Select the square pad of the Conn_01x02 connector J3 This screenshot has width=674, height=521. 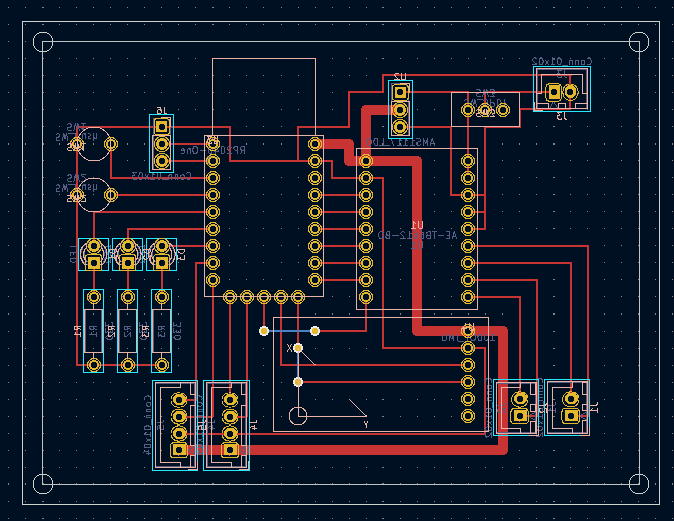click(x=554, y=92)
